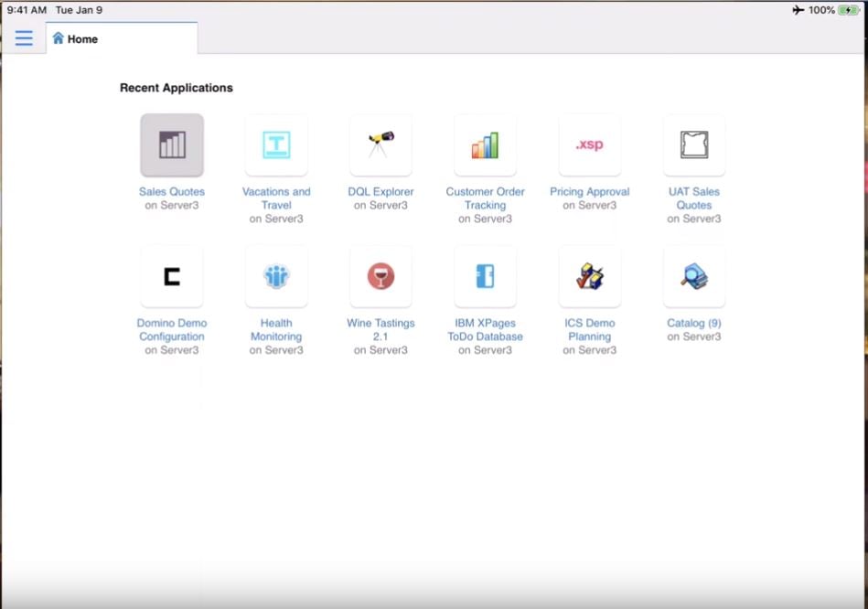Tap the battery indicator in status bar
The height and width of the screenshot is (609, 868).
pyautogui.click(x=848, y=10)
